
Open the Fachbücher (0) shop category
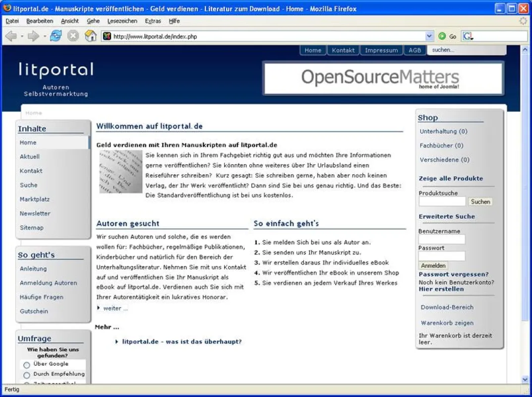[x=441, y=146]
